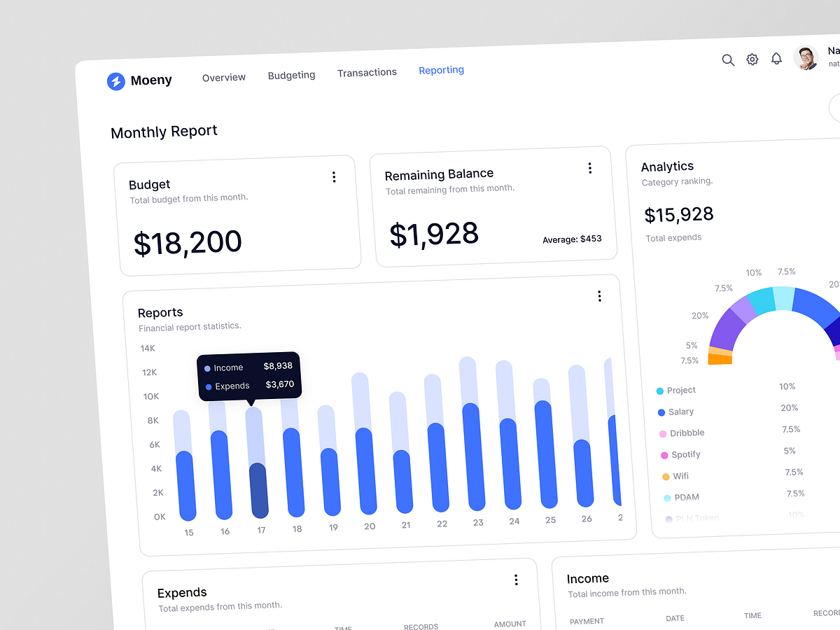Open the Remaining Balance options menu
Image resolution: width=840 pixels, height=630 pixels.
590,168
